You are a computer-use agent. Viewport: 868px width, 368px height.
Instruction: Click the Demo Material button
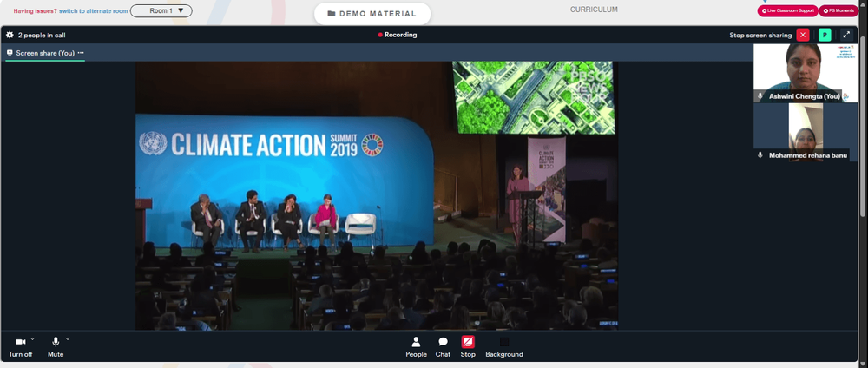[372, 14]
